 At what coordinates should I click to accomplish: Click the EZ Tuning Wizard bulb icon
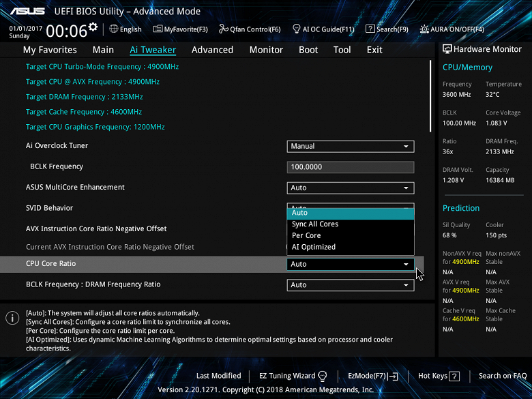coord(323,376)
